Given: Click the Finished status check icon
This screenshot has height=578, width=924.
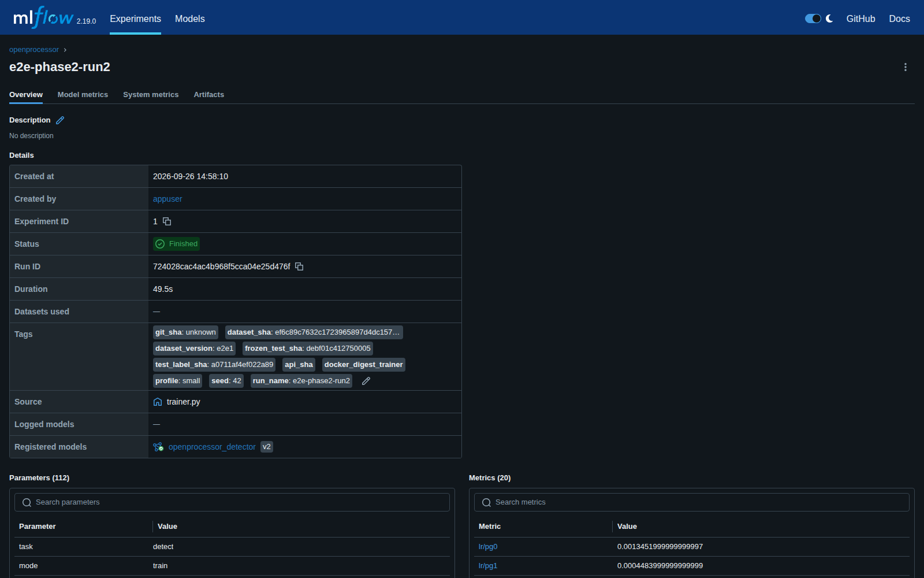Looking at the screenshot, I should coord(161,244).
